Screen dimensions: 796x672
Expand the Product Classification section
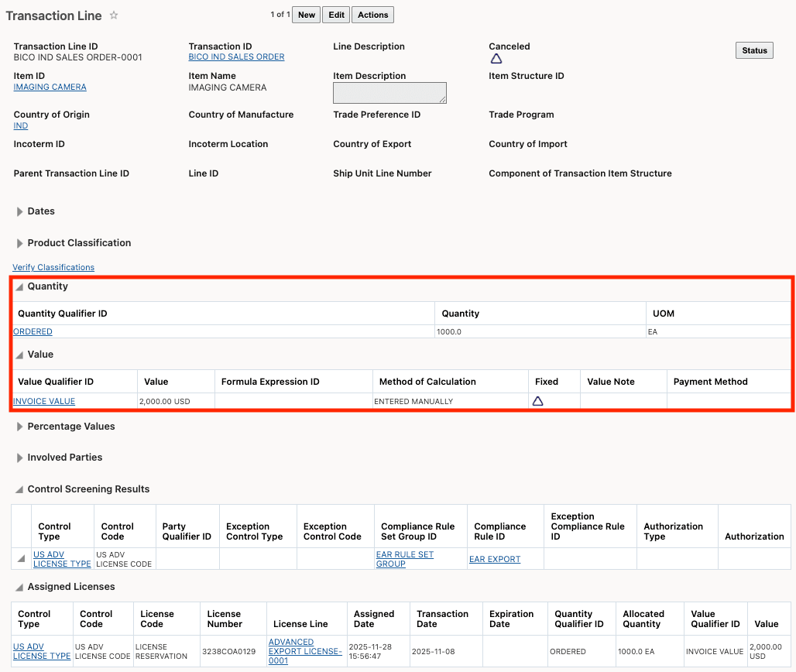point(20,242)
